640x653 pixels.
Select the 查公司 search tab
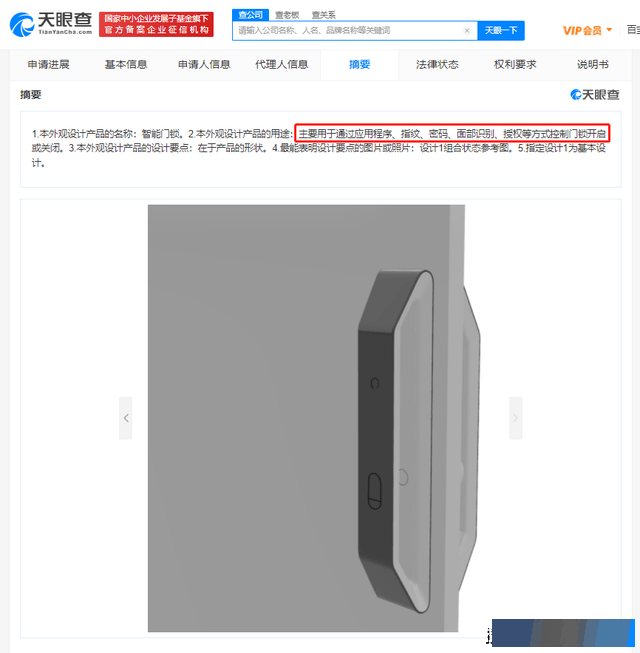(x=250, y=15)
